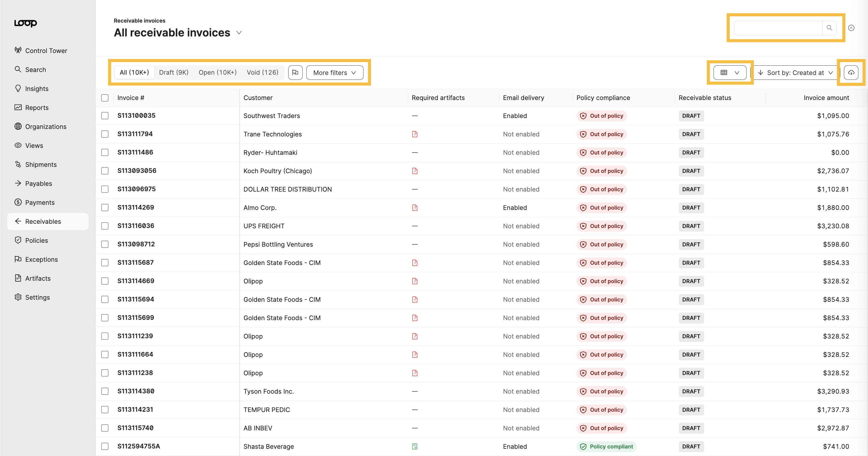Open the table layout view dropdown

tap(730, 73)
